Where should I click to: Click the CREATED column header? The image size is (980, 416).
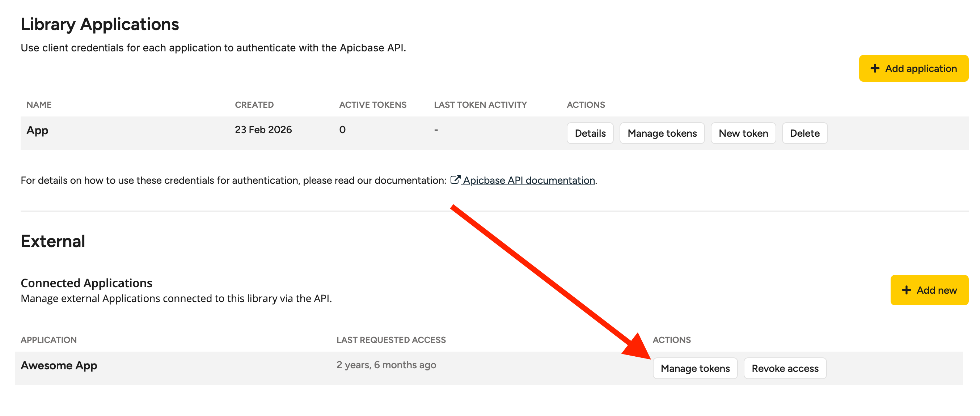254,105
